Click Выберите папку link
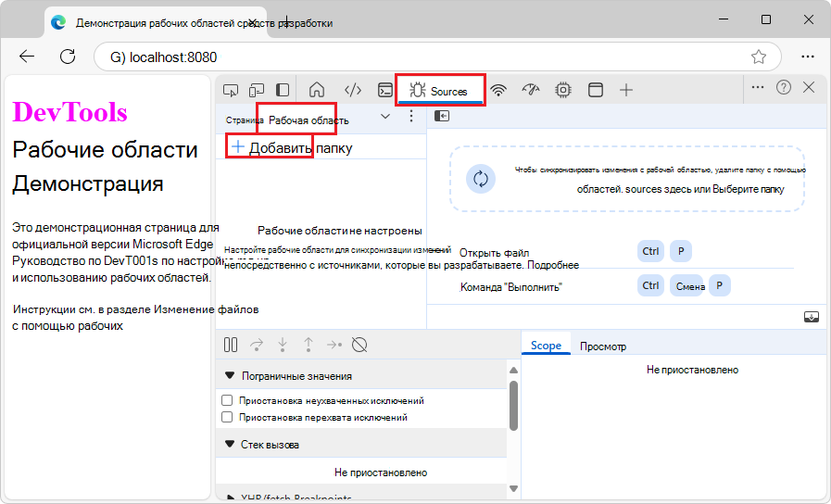 coord(748,189)
